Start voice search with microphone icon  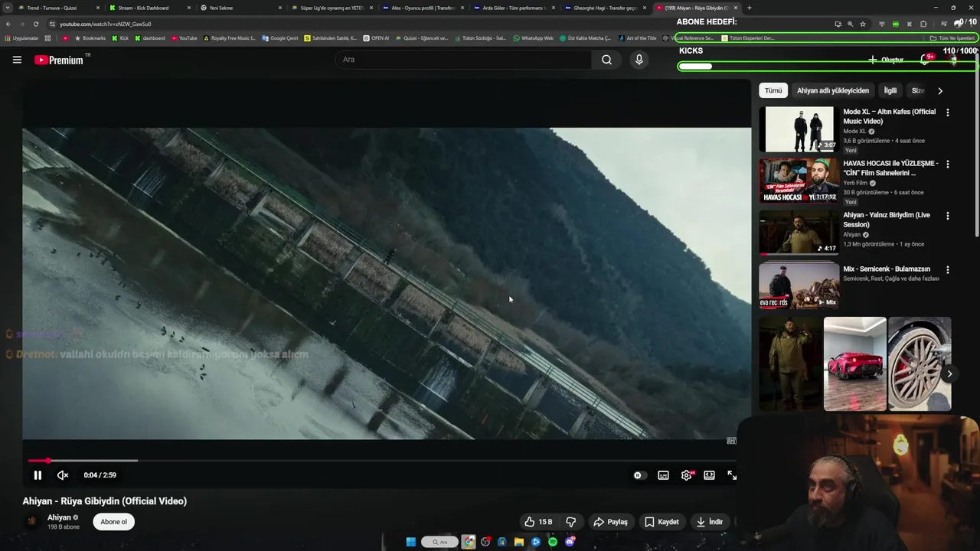click(x=639, y=60)
